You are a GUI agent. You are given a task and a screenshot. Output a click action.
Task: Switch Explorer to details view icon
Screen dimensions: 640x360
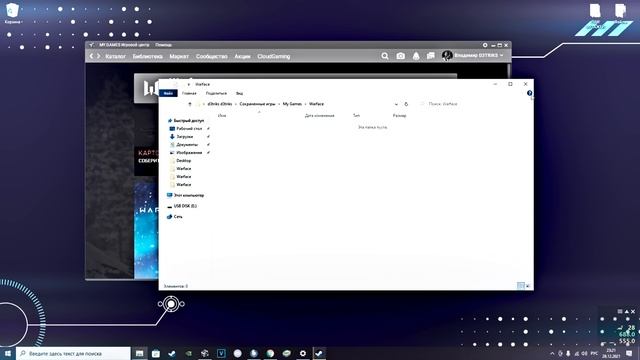(521, 286)
